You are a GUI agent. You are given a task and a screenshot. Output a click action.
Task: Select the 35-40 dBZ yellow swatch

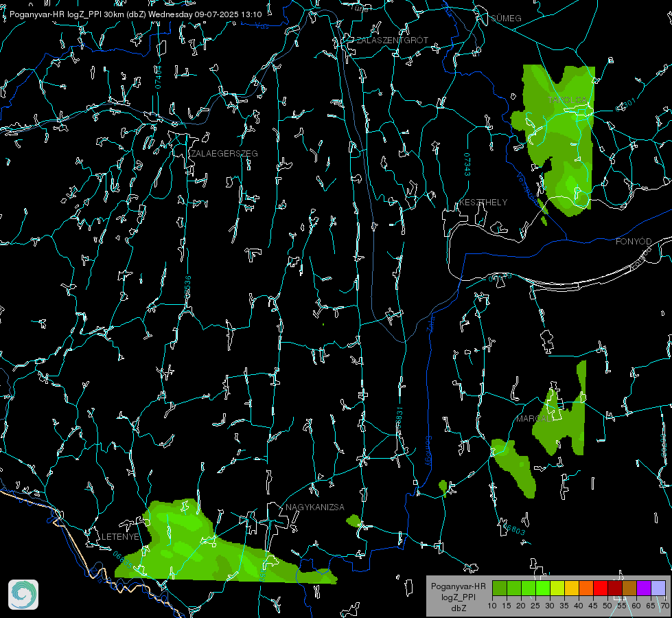pyautogui.click(x=572, y=588)
